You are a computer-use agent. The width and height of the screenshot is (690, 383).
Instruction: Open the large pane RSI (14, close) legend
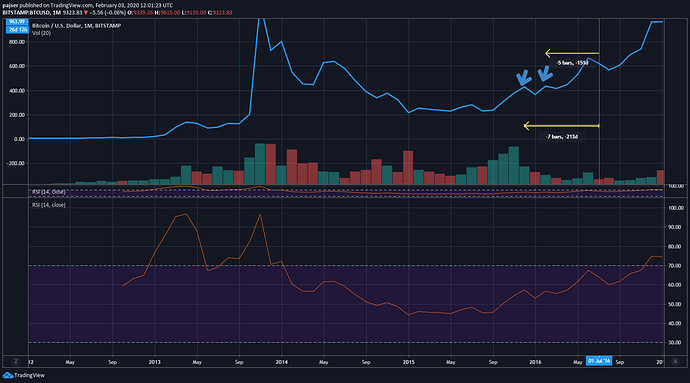coord(49,205)
